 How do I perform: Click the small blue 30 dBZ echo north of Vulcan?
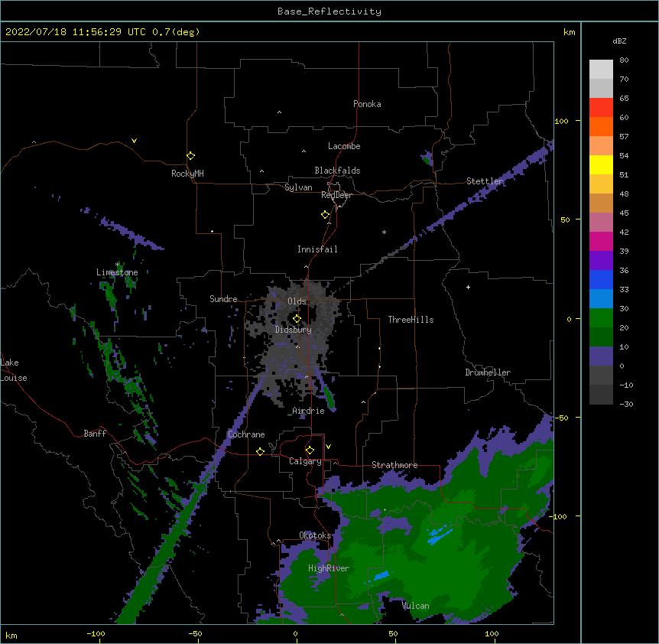381,575
